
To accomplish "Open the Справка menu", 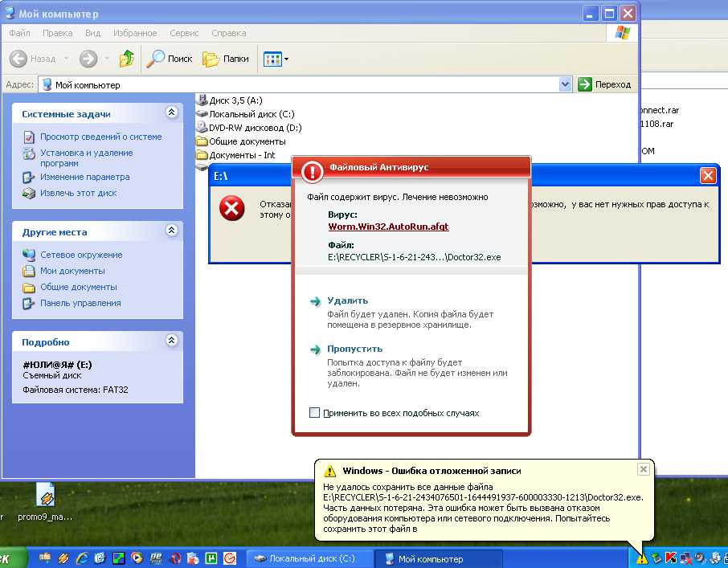I will click(x=229, y=33).
